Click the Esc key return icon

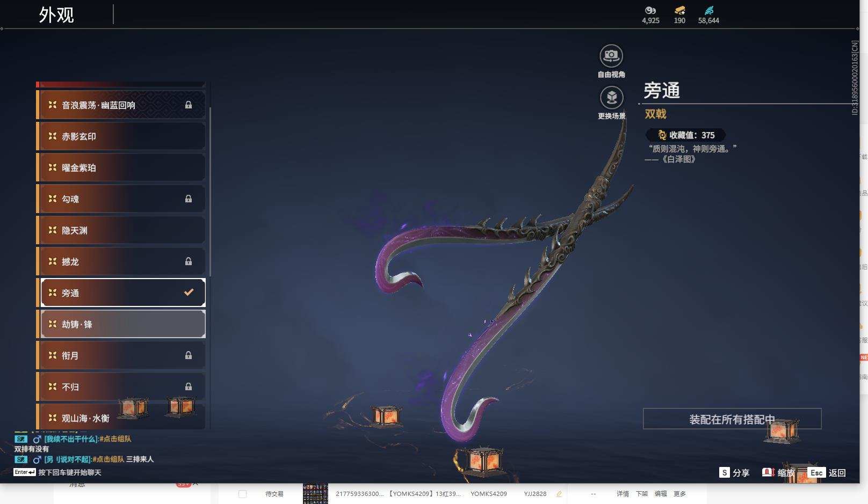tap(816, 472)
